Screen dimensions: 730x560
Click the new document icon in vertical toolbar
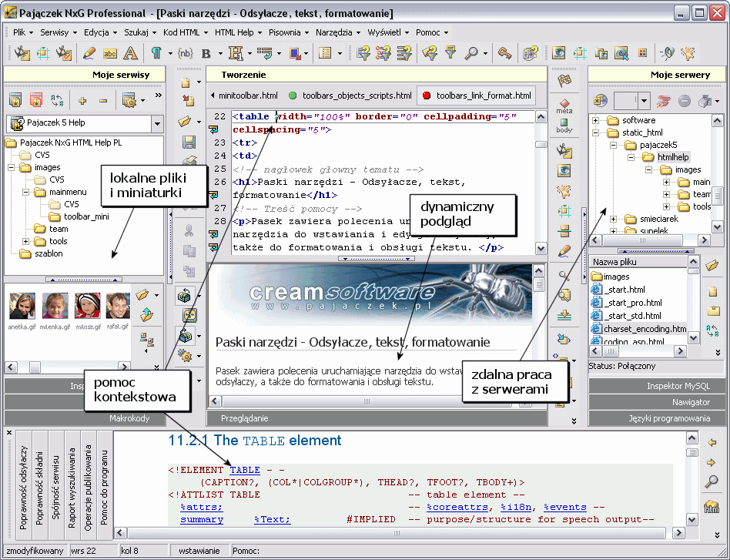[186, 82]
